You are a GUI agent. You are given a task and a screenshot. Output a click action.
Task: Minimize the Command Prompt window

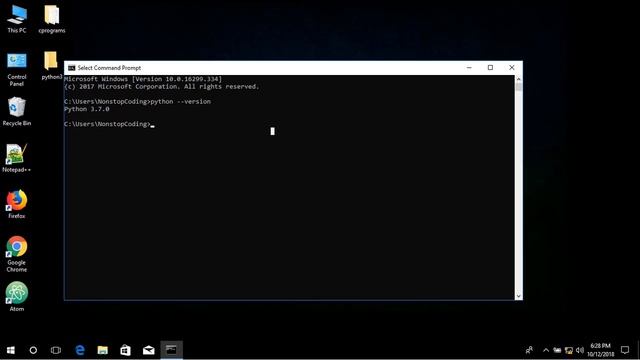click(x=469, y=68)
